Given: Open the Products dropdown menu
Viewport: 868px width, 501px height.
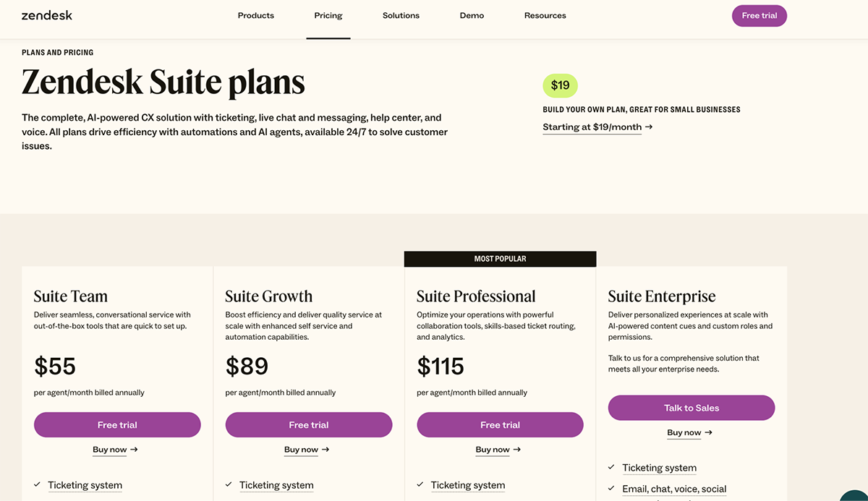Looking at the screenshot, I should (255, 15).
